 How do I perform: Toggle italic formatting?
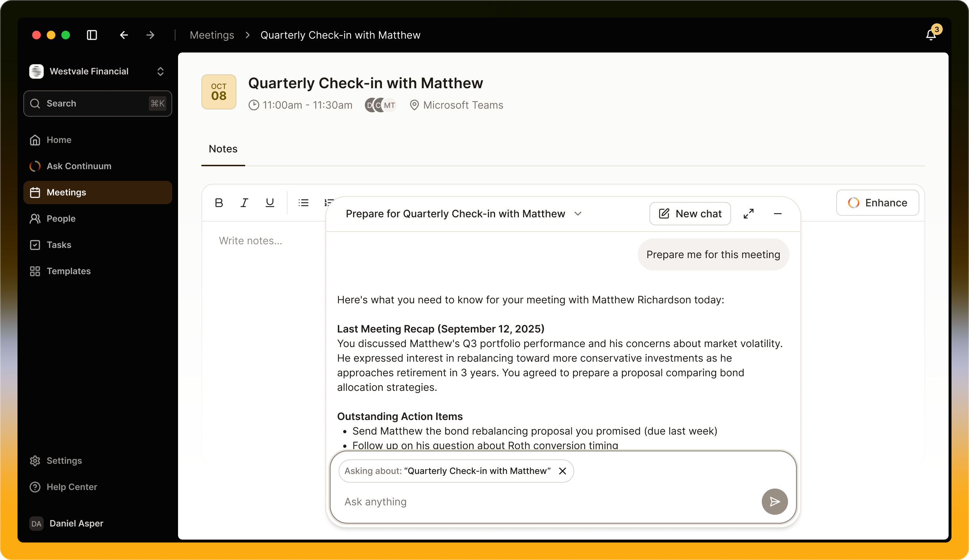[x=244, y=203]
